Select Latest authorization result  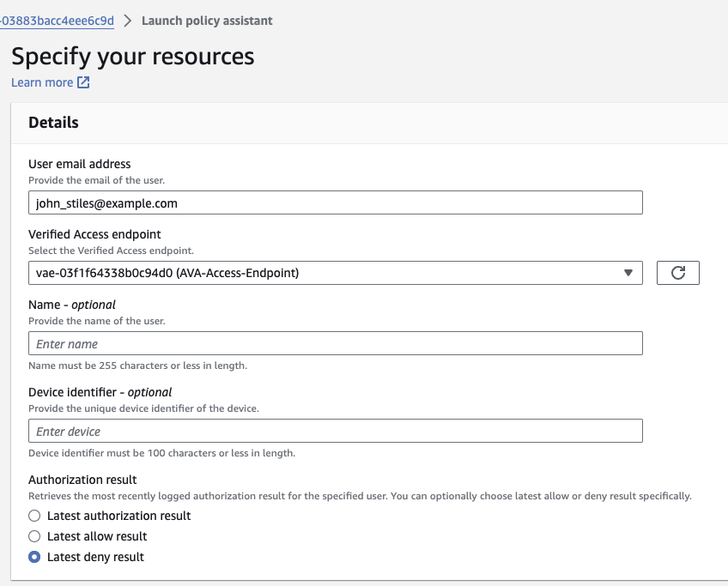(x=33, y=516)
